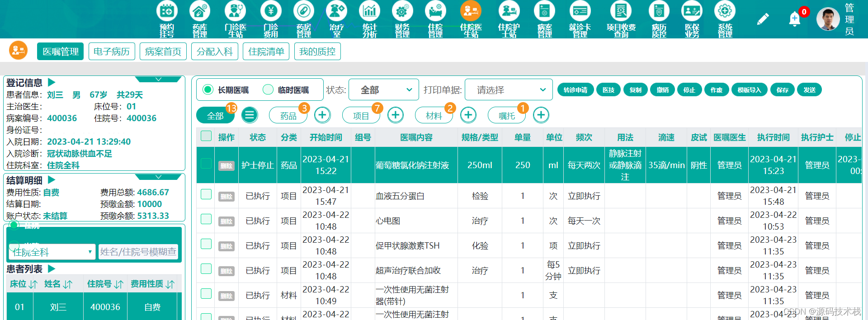Add a new 项目 order with plus icon
This screenshot has width=868, height=320.
coord(396,115)
